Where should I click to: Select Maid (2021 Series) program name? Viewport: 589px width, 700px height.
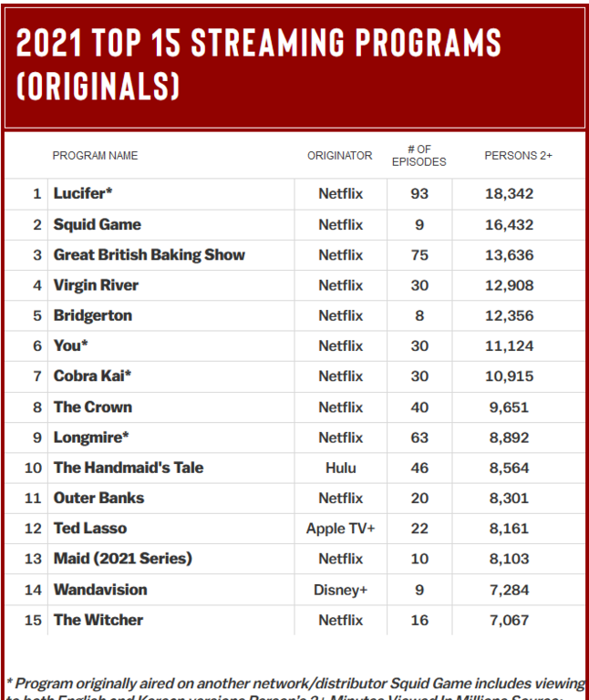point(122,559)
